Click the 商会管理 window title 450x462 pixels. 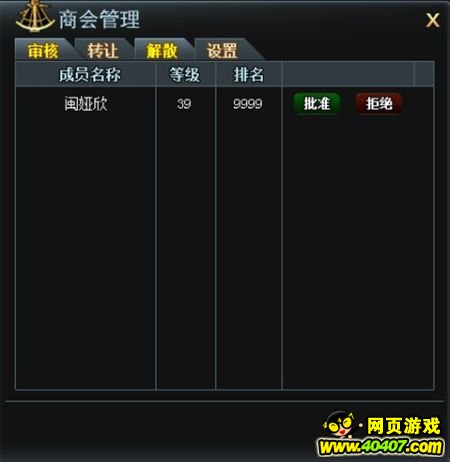pyautogui.click(x=100, y=19)
